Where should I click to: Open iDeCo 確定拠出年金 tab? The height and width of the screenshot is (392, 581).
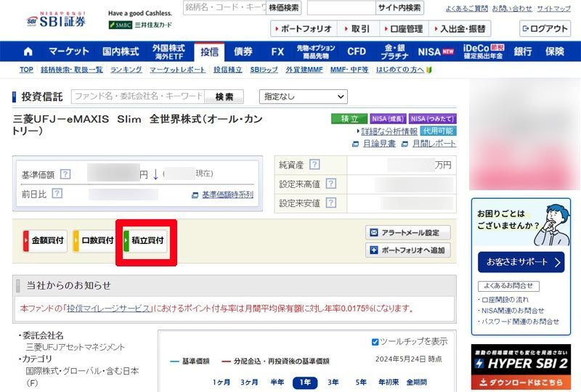pyautogui.click(x=484, y=52)
